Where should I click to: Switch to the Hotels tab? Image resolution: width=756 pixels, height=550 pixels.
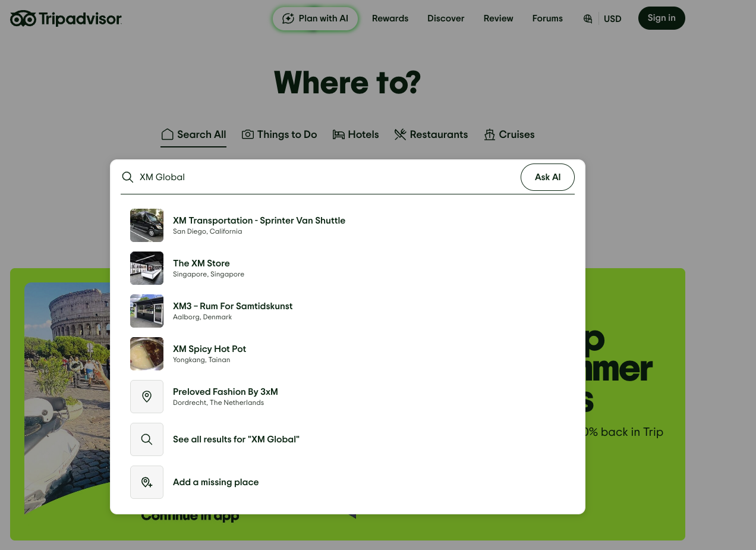(x=355, y=135)
